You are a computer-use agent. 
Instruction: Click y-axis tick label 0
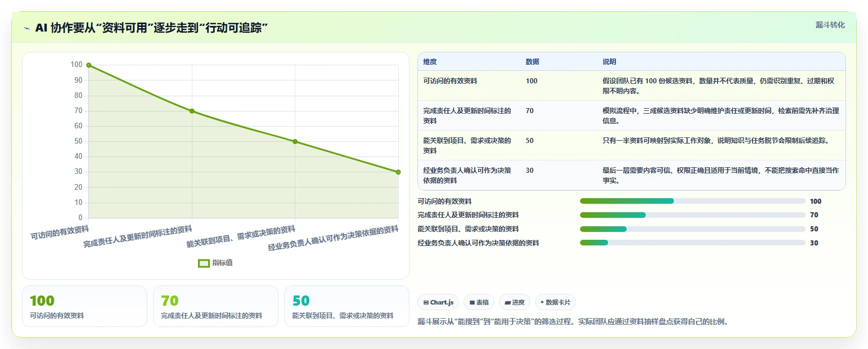coord(80,218)
